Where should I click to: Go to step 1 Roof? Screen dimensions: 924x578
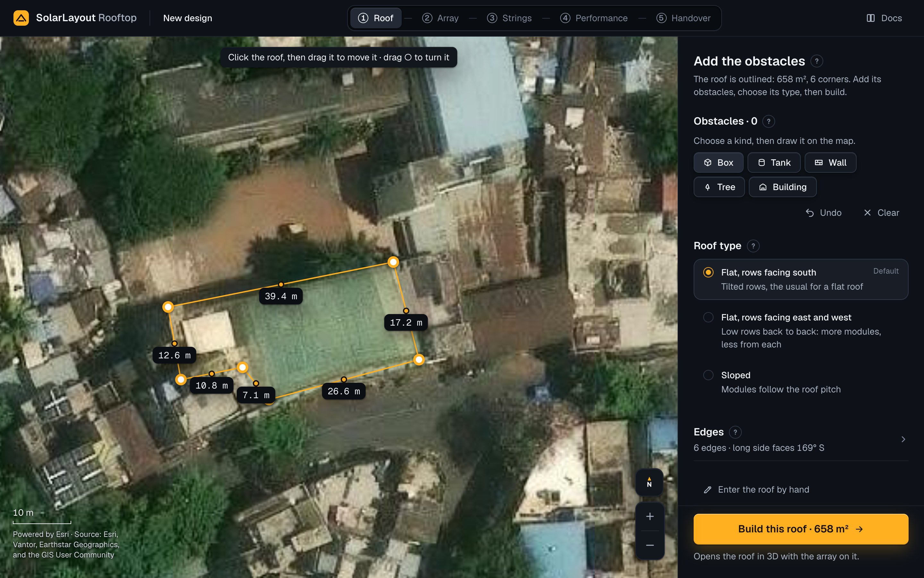[376, 18]
